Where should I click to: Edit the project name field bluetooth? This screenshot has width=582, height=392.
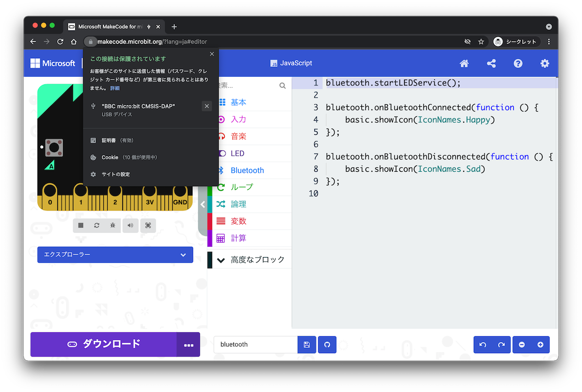tap(256, 344)
